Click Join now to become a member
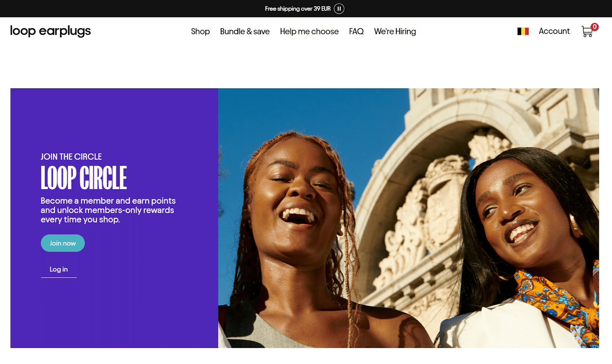 pyautogui.click(x=62, y=243)
